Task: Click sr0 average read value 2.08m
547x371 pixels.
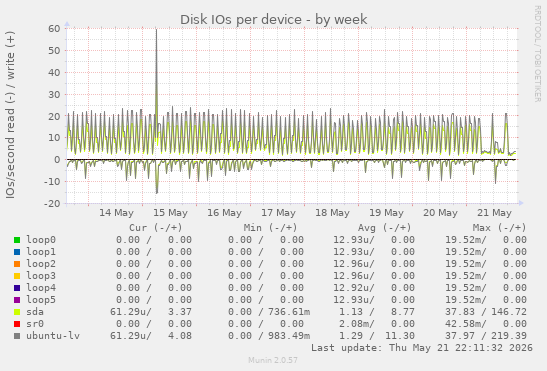Action: pyautogui.click(x=354, y=324)
